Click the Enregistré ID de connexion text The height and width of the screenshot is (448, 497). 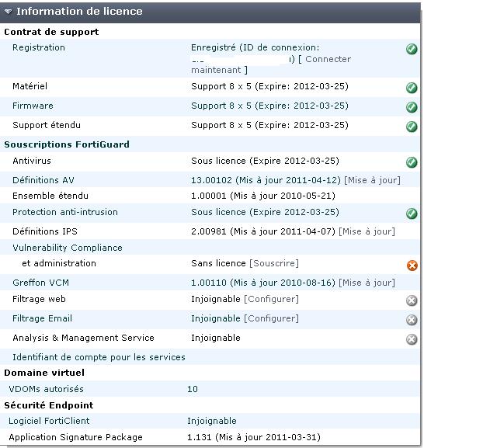[255, 47]
